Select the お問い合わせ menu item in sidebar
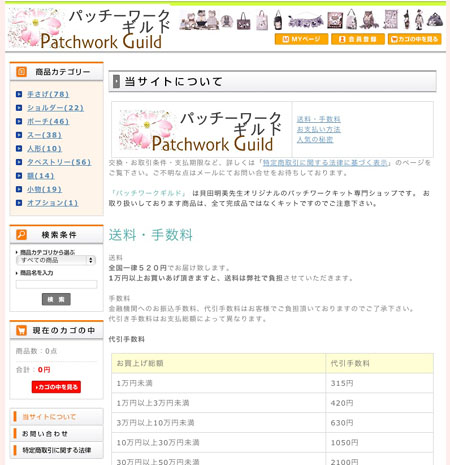Screen dimensions: 450x465 [x=56, y=434]
